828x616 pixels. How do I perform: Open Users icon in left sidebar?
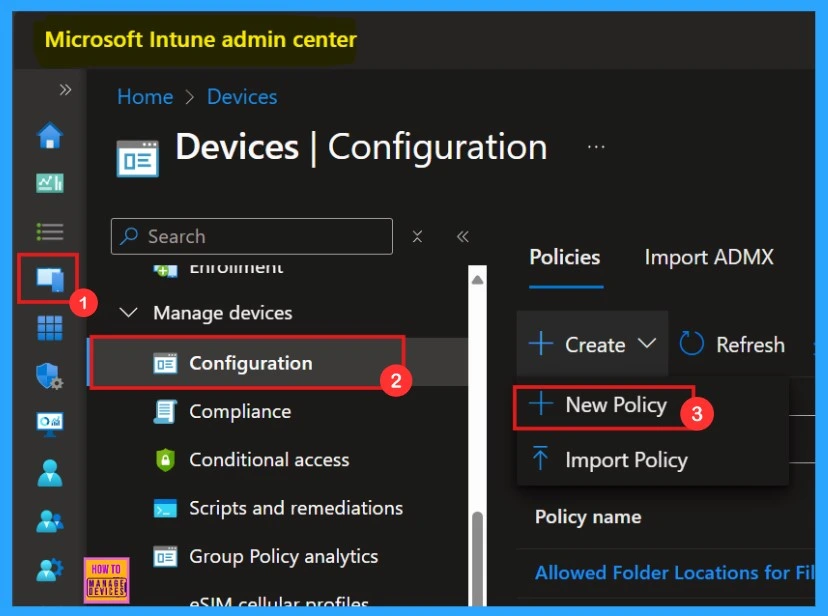(x=50, y=472)
